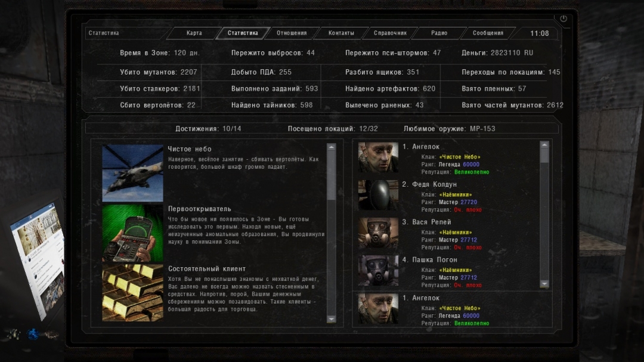Click the Статистика header label at top left
This screenshot has width=644, height=362.
pos(104,33)
